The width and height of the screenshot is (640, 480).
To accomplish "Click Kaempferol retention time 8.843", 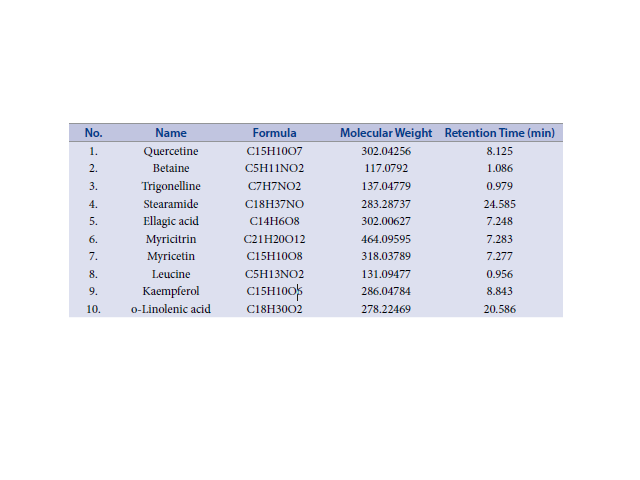I will click(x=500, y=291).
